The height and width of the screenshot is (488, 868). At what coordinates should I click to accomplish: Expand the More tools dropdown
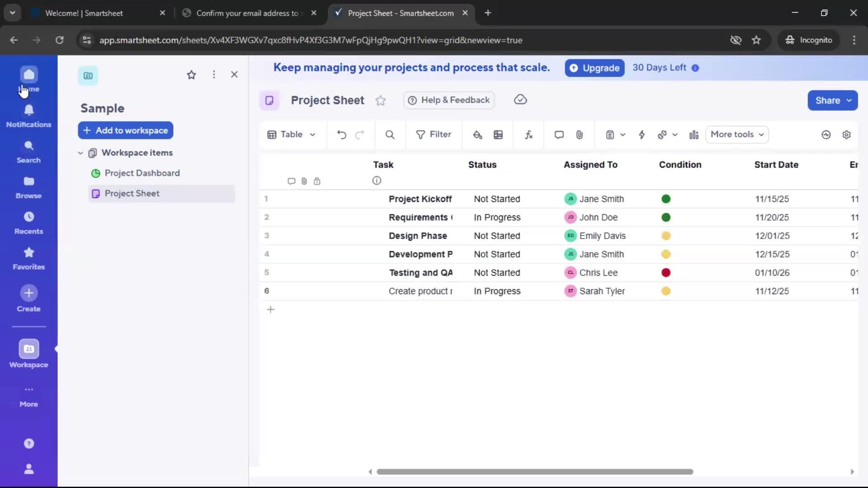[x=737, y=134]
